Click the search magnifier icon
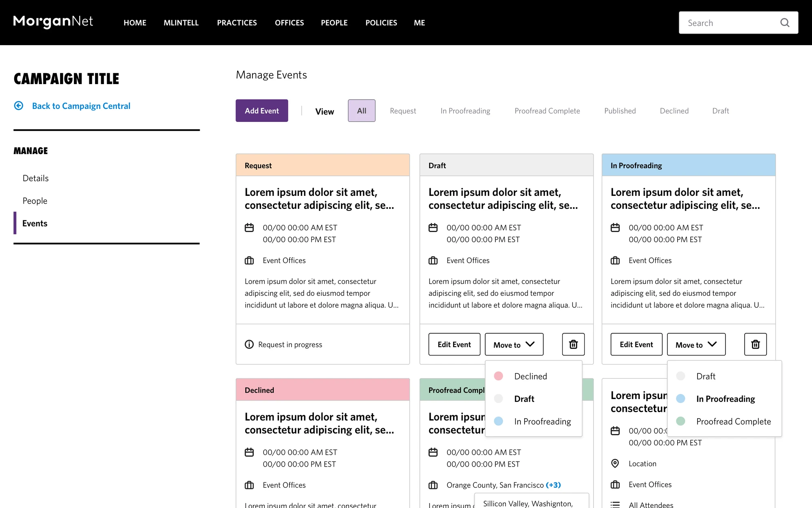Image resolution: width=812 pixels, height=508 pixels. 785,23
